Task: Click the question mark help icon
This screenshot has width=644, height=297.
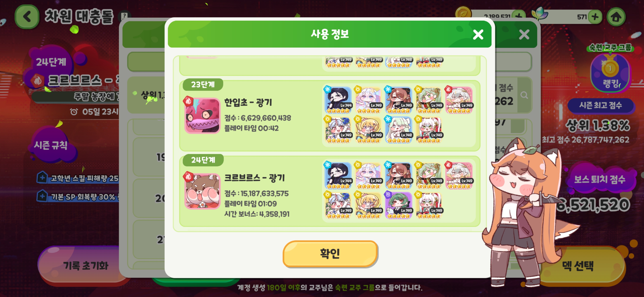Action: (124, 16)
